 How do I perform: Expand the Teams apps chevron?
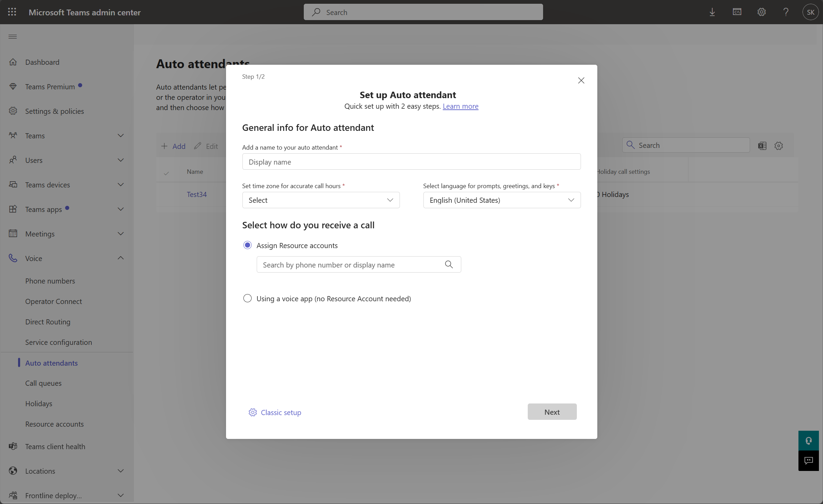[121, 209]
